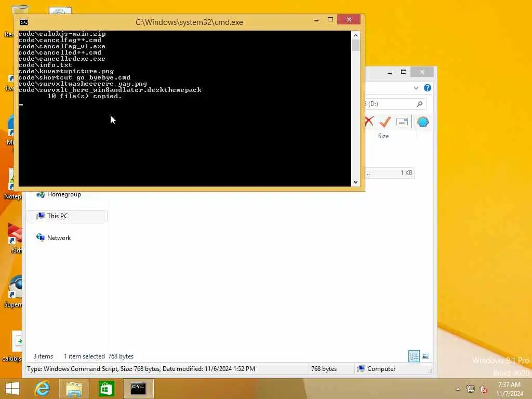532x399 pixels.
Task: Click the cmd.exe system menu icon
Action: click(24, 22)
